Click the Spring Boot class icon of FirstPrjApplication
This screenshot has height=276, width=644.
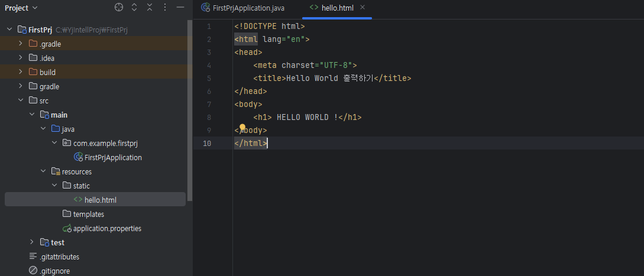78,157
